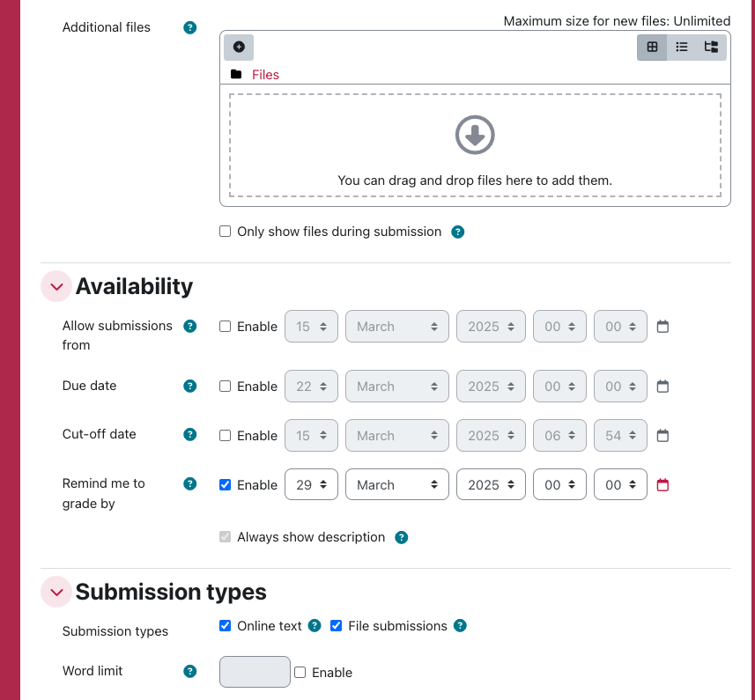Open day dropdown for grading reminder (29)
Screen dimensions: 755x700
[x=311, y=484]
